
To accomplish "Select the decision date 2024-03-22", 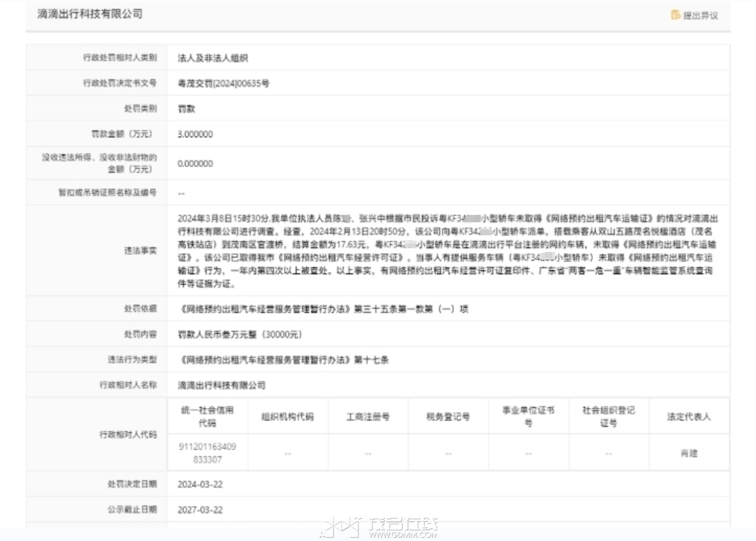I will point(200,484).
